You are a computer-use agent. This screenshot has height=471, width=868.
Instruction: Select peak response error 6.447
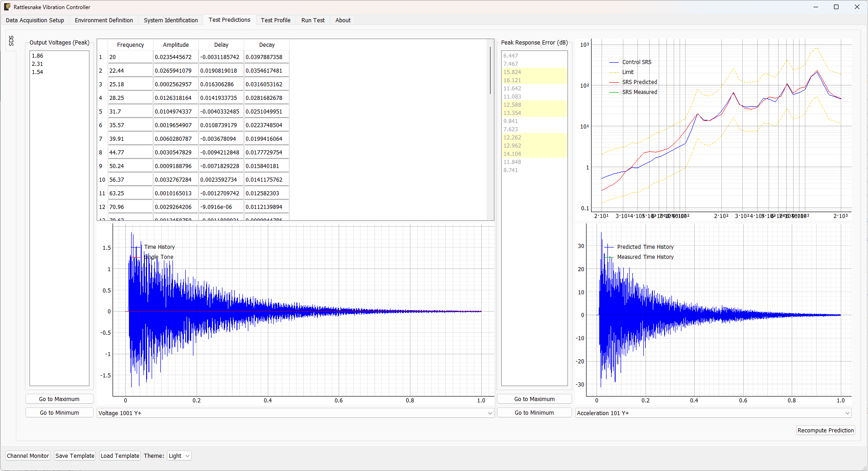(x=534, y=55)
